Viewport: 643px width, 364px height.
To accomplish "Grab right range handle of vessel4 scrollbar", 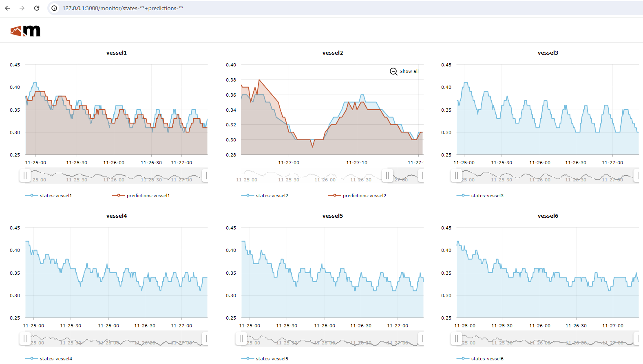I will point(205,339).
